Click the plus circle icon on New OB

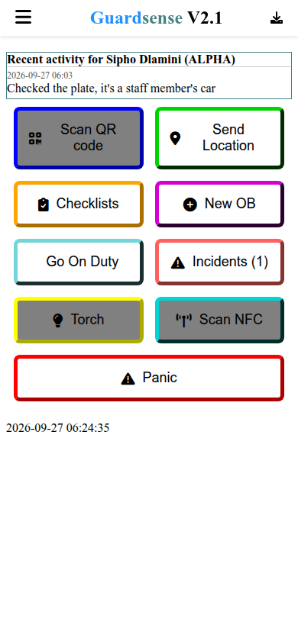point(190,204)
